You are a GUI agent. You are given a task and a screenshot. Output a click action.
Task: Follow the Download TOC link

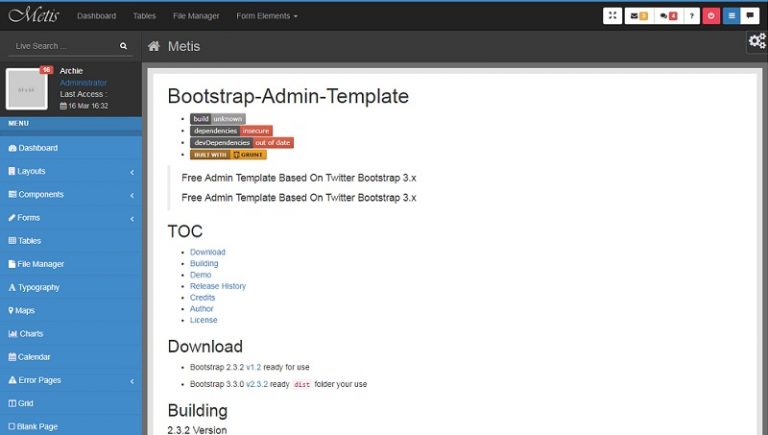208,252
